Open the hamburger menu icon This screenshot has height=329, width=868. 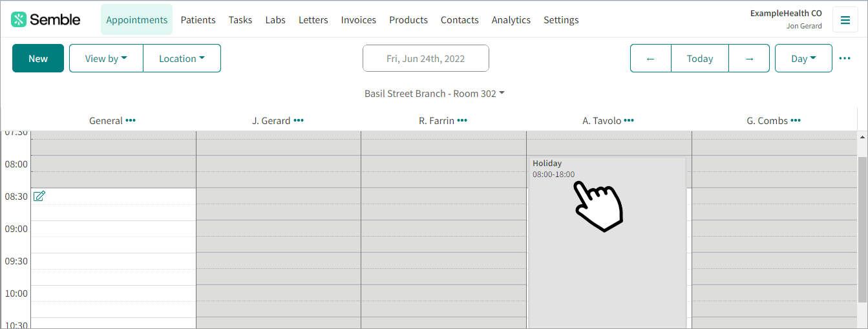click(x=845, y=20)
